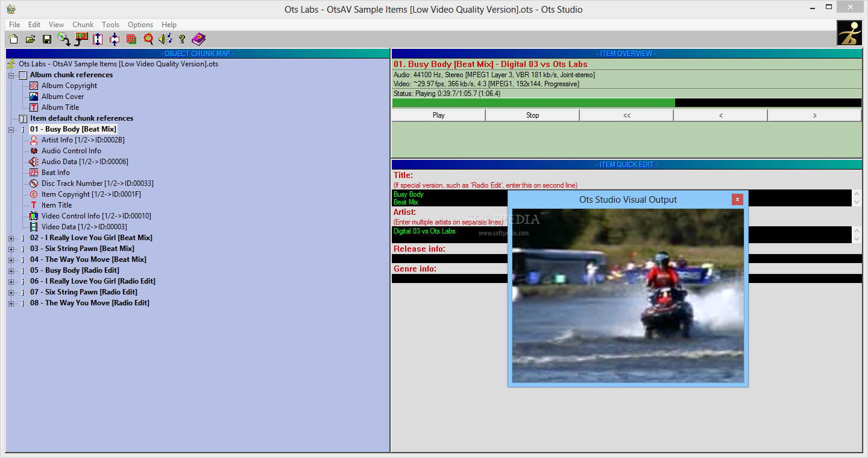The width and height of the screenshot is (868, 458).
Task: Click the Artist Info person icon
Action: (x=34, y=140)
